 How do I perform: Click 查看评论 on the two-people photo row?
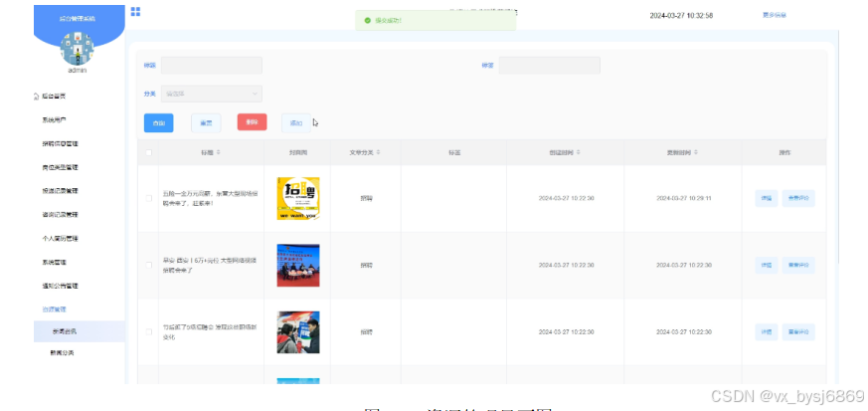click(798, 331)
